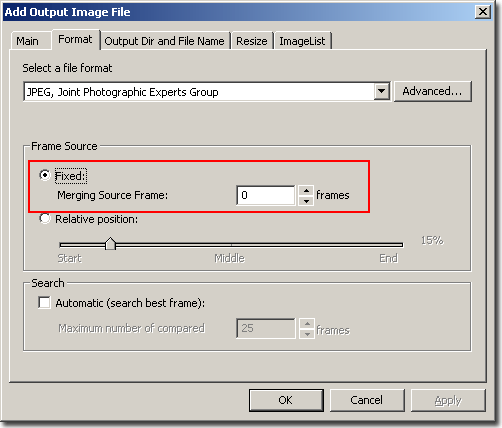Image resolution: width=502 pixels, height=428 pixels.
Task: Click the maximum compared frames field
Action: (266, 328)
